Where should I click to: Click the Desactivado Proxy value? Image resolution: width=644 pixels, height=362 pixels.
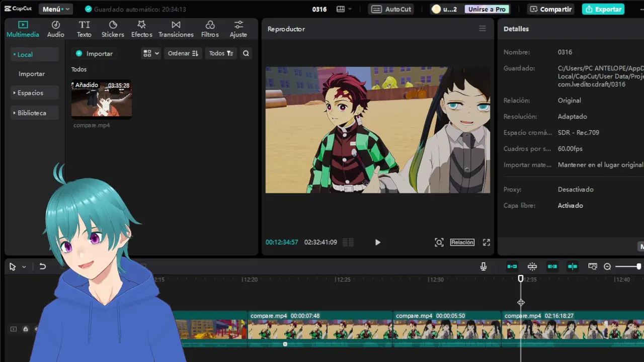tap(576, 190)
